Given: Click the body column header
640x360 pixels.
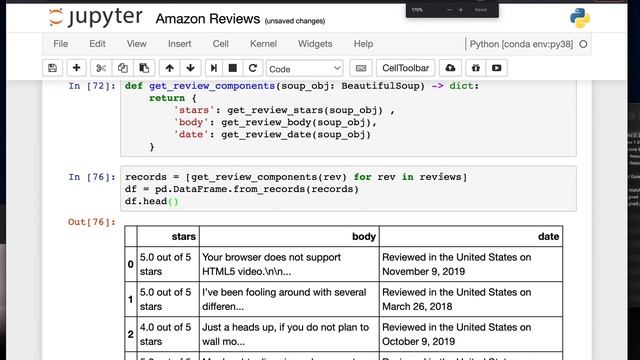Looking at the screenshot, I should pos(289,236).
